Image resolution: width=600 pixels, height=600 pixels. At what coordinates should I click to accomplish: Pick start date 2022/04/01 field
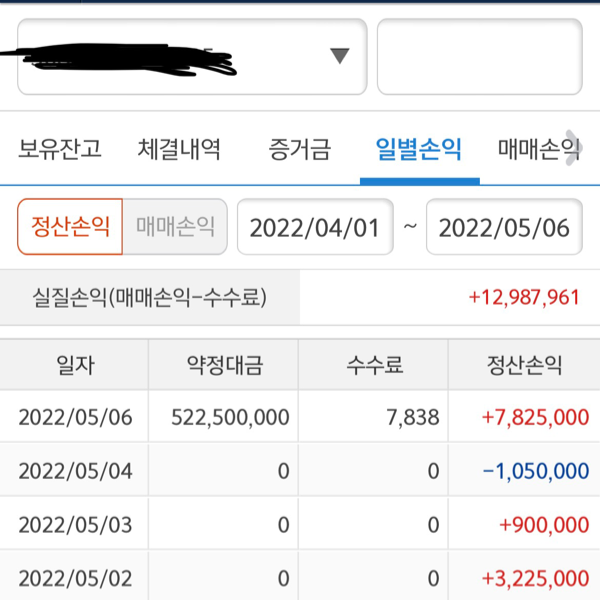click(x=314, y=227)
